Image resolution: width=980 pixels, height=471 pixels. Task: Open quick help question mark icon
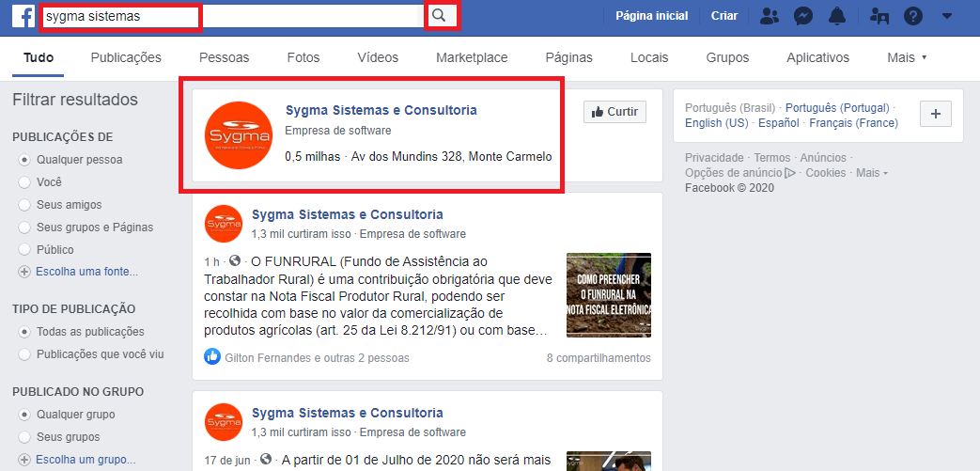[913, 16]
